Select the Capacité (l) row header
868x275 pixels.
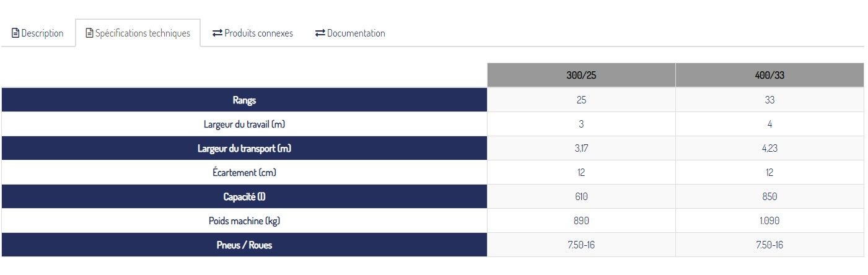[244, 197]
